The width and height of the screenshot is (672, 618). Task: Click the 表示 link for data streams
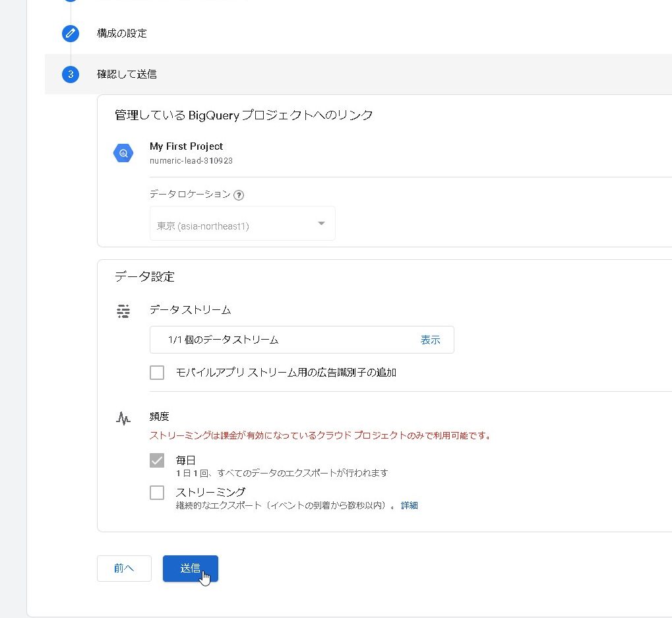(x=430, y=340)
